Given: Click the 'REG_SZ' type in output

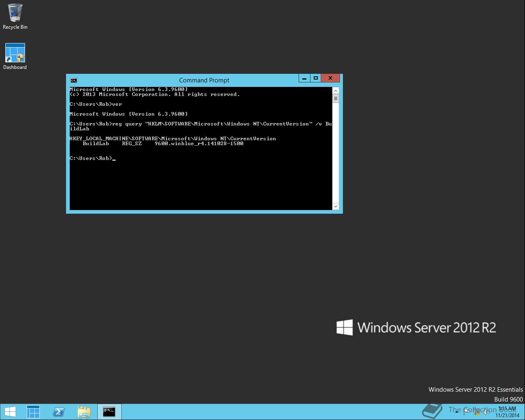Looking at the screenshot, I should 132,144.
